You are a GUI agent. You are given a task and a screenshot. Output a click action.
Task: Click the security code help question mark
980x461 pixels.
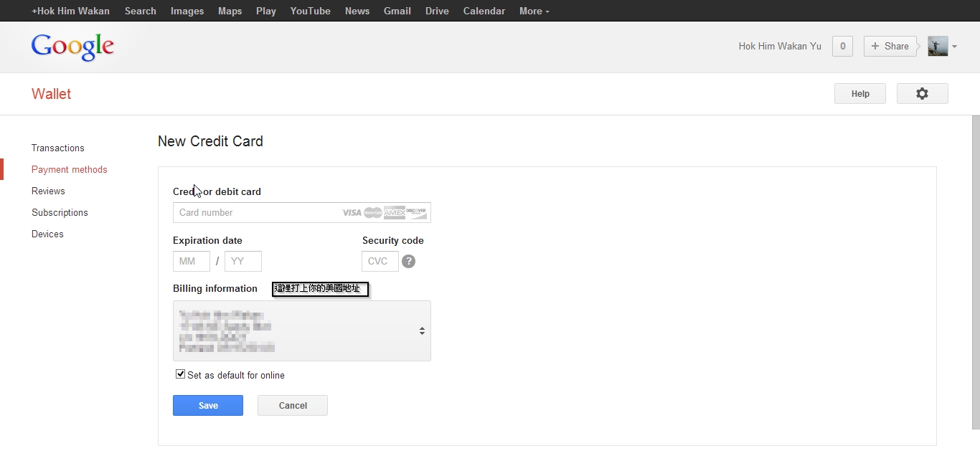408,261
